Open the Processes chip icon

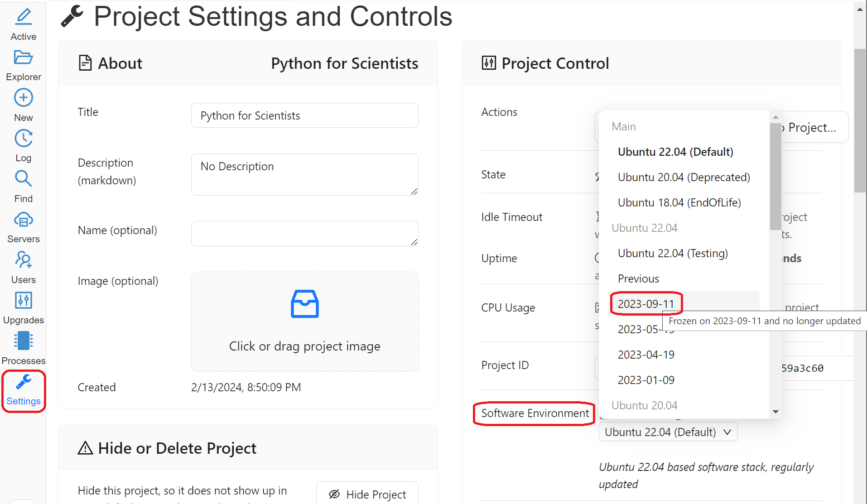click(x=24, y=341)
